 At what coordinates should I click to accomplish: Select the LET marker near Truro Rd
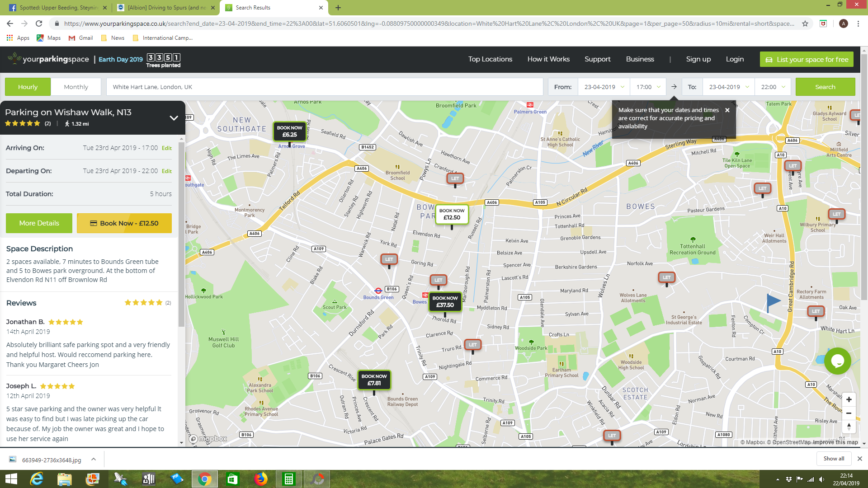[472, 345]
